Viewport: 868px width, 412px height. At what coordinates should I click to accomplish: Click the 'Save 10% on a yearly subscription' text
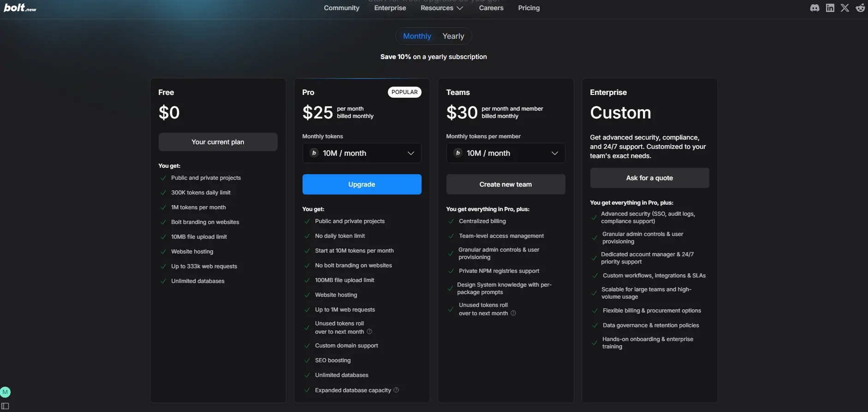click(434, 57)
